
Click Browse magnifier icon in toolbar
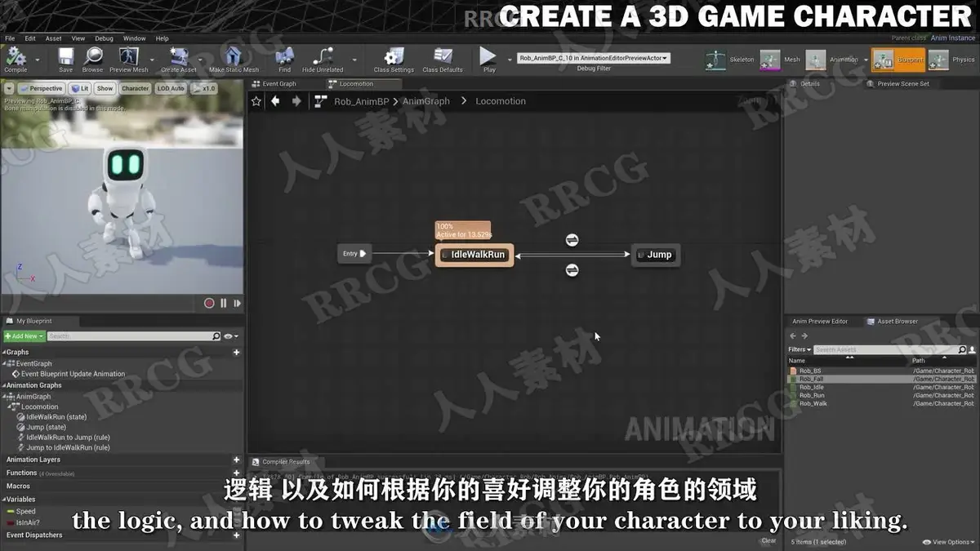(93, 56)
